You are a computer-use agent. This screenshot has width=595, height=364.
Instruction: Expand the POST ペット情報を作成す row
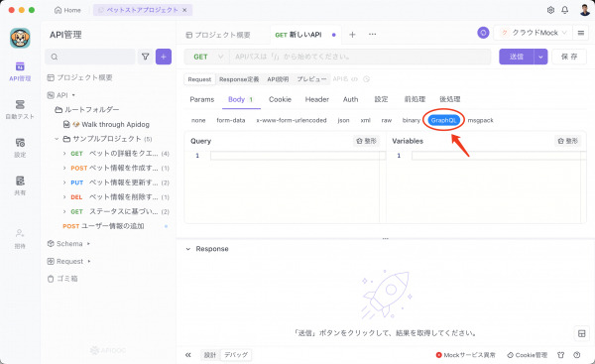coord(64,168)
